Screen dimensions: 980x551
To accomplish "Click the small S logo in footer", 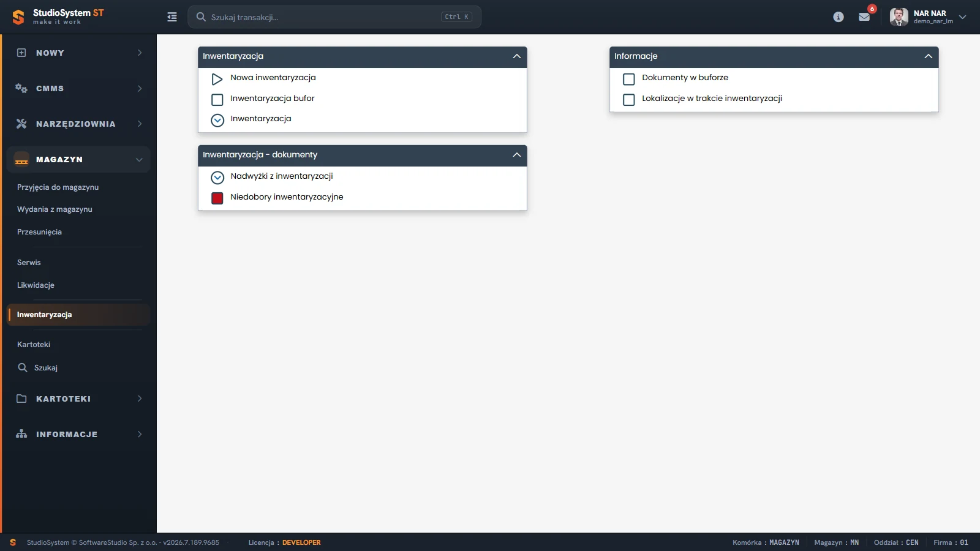I will pos(13,542).
